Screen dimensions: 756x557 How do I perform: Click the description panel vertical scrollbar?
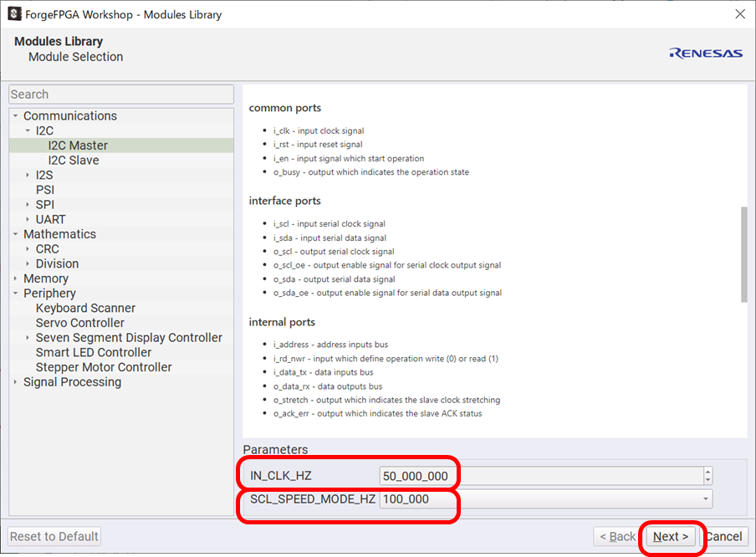tap(743, 254)
